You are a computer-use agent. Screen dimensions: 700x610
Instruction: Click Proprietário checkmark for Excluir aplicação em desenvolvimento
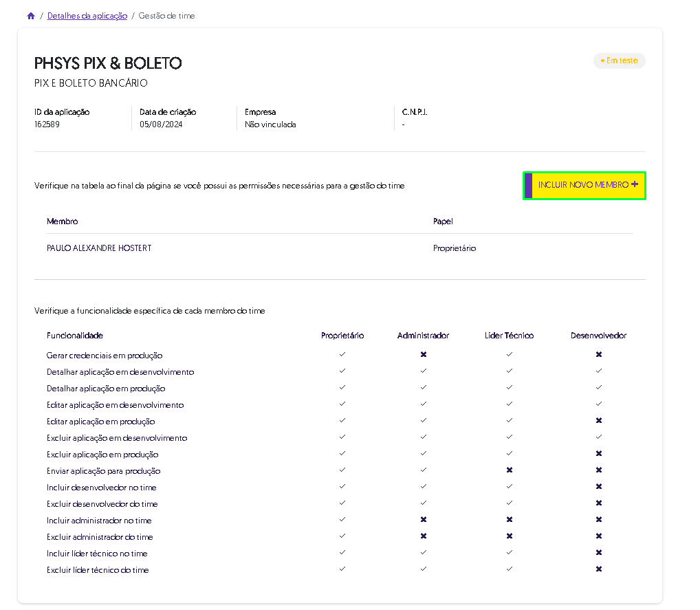coord(342,437)
